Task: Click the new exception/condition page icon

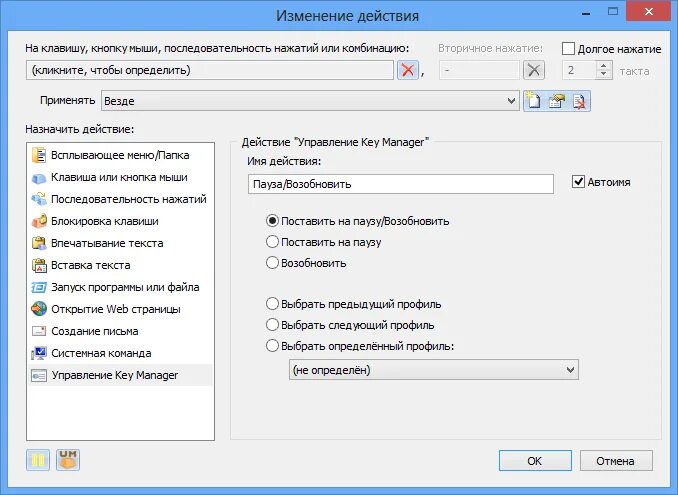Action: tap(534, 101)
